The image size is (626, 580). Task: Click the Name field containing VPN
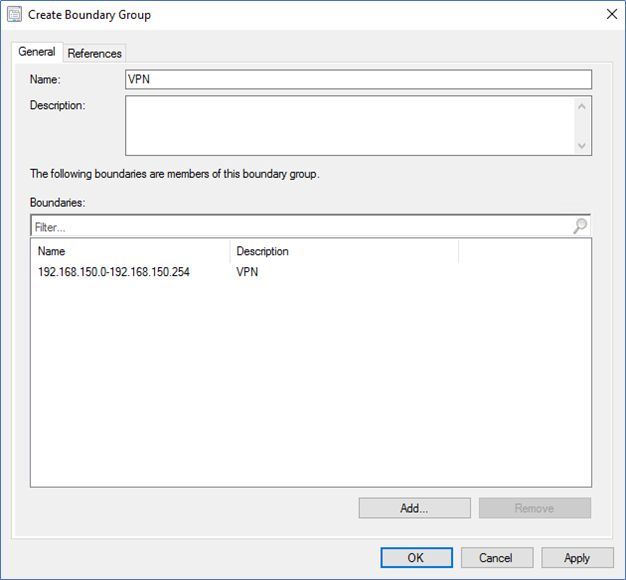point(358,79)
